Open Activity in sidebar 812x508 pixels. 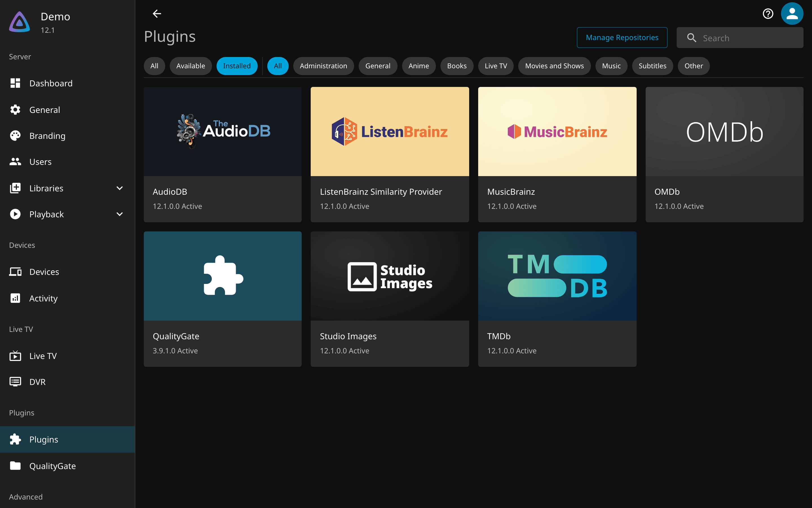(67, 298)
